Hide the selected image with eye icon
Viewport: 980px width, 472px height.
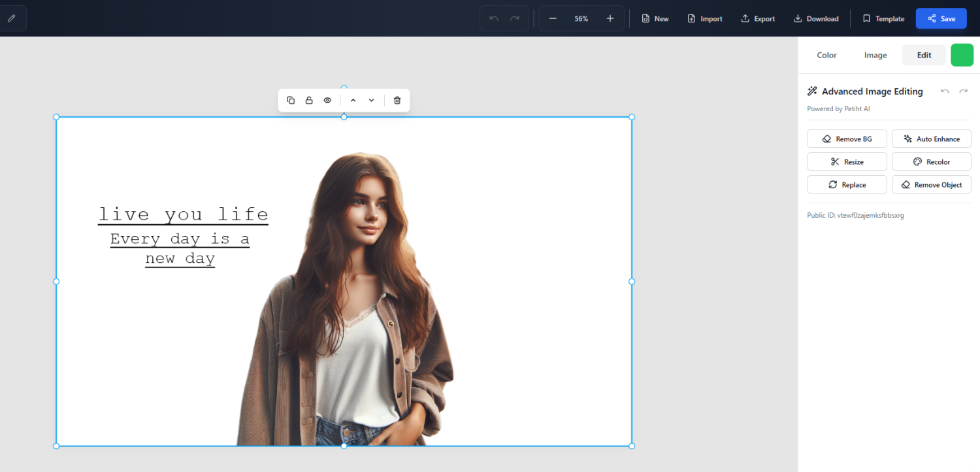[x=327, y=100]
